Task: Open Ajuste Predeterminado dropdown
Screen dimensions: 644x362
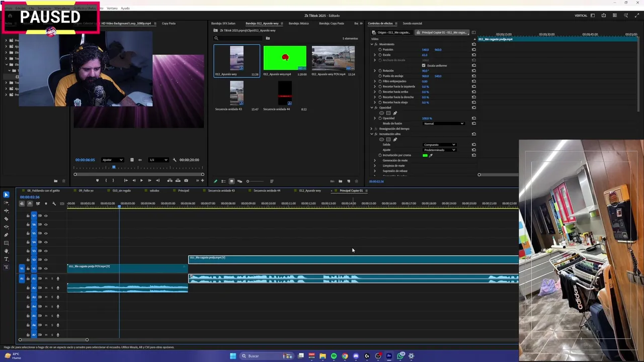Action: point(440,150)
